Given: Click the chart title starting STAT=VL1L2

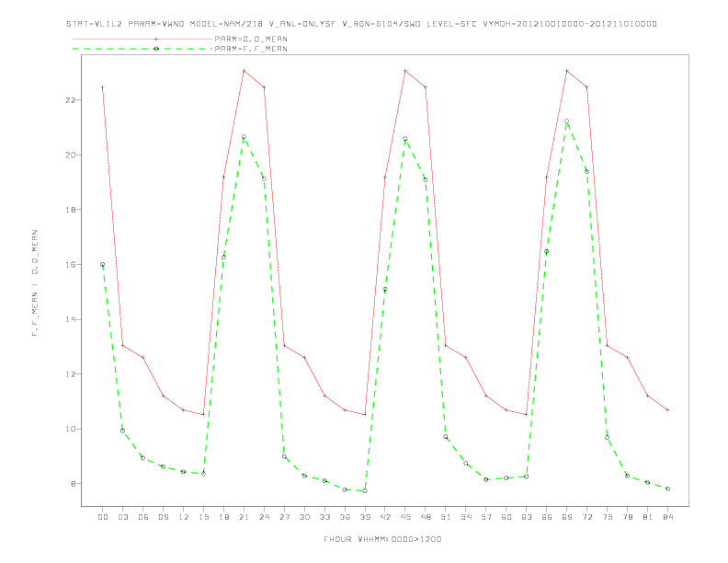Looking at the screenshot, I should 361,24.
